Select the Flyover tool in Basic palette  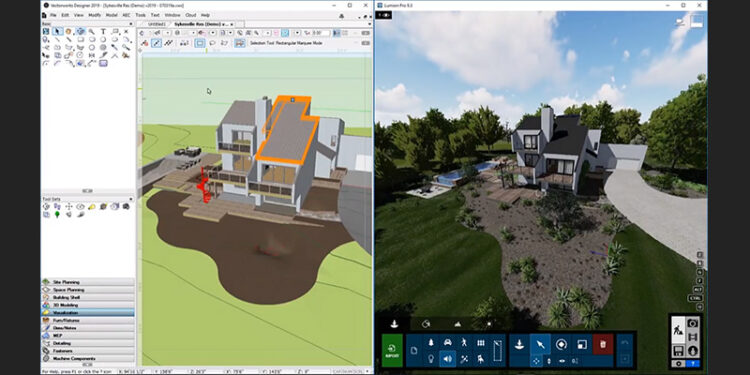click(x=80, y=32)
